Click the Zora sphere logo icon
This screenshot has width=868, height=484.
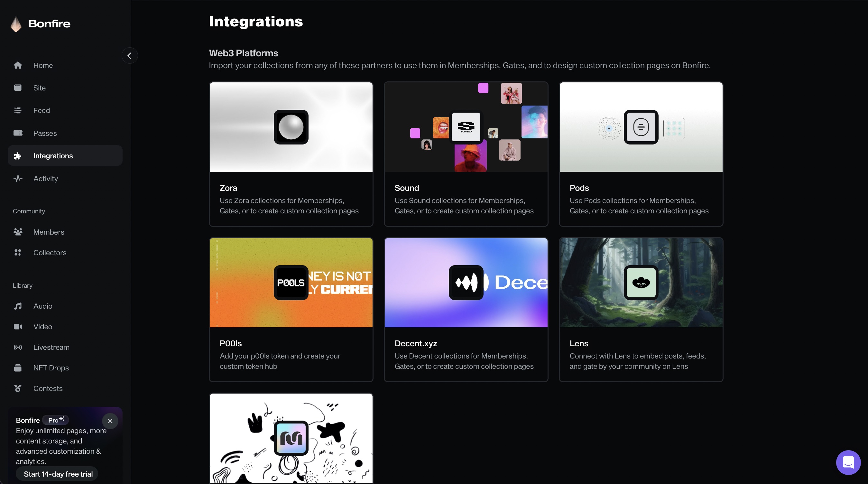(291, 127)
